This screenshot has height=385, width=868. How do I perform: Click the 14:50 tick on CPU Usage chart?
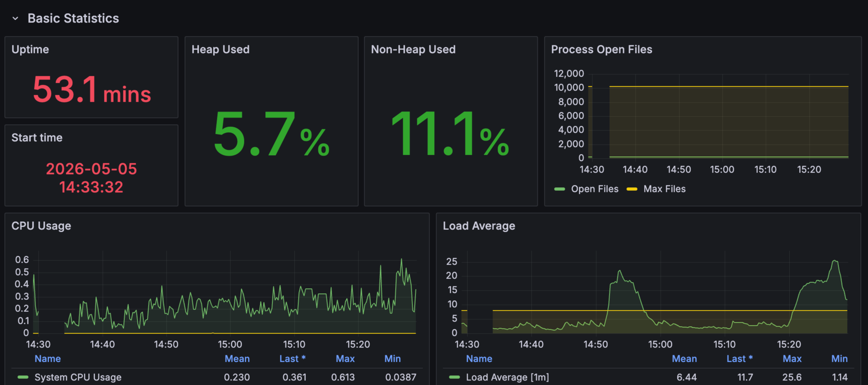[166, 344]
